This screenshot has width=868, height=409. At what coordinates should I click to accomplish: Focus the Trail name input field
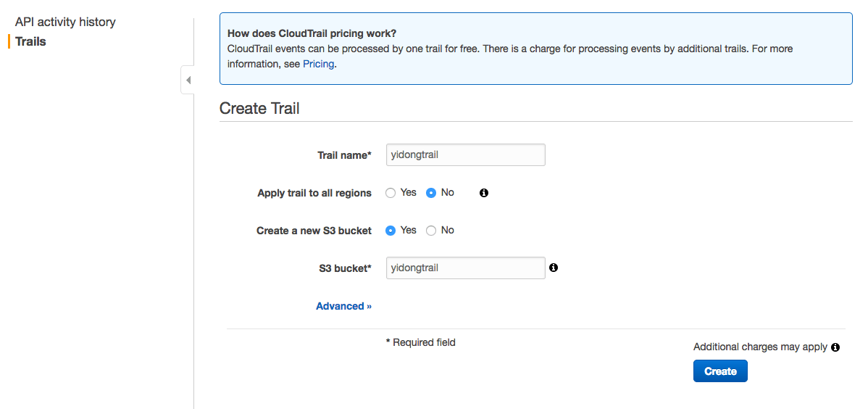(x=466, y=154)
